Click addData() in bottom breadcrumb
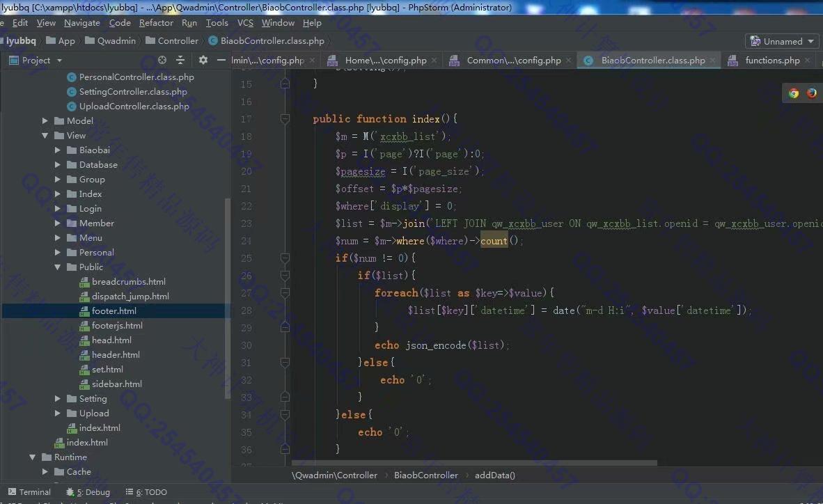The image size is (823, 504). pyautogui.click(x=495, y=475)
